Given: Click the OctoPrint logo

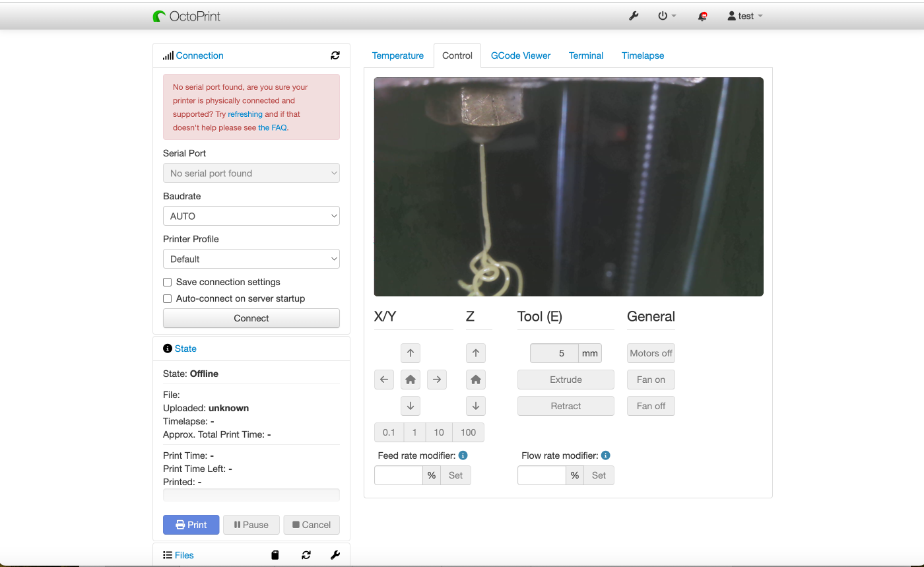Looking at the screenshot, I should coord(186,16).
